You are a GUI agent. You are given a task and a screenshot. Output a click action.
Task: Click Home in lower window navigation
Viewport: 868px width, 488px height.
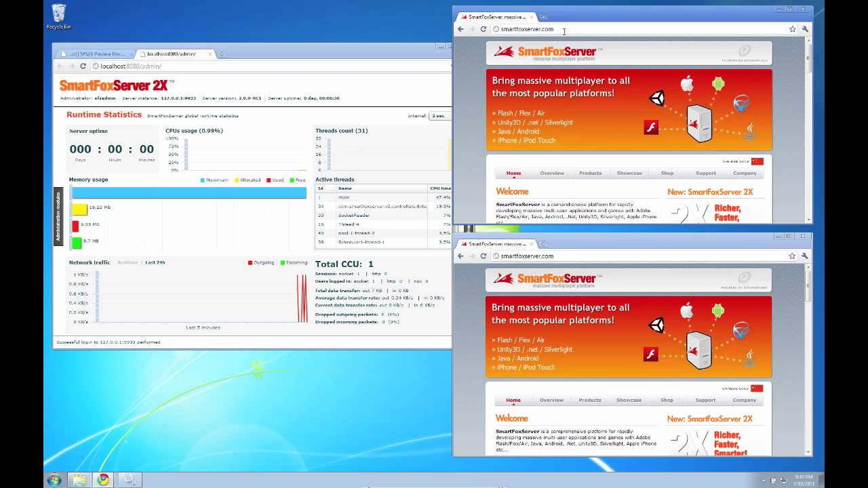point(513,400)
